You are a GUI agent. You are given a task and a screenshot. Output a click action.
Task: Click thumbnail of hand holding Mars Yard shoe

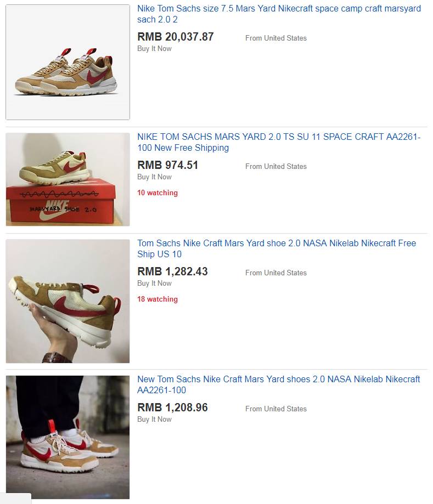(x=68, y=301)
